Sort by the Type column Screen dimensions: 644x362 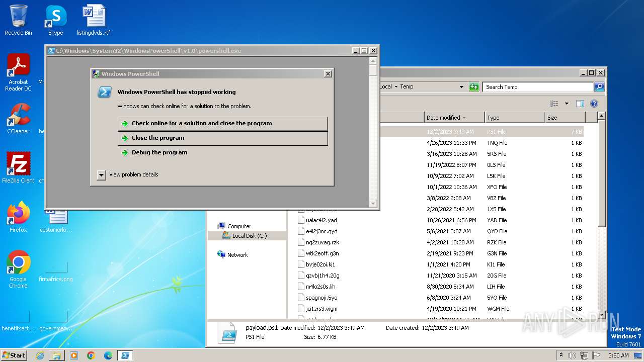click(x=515, y=118)
